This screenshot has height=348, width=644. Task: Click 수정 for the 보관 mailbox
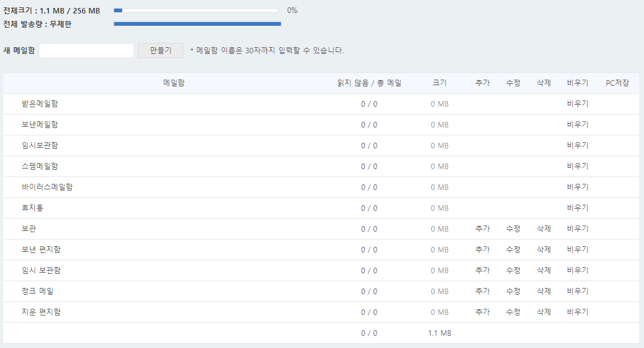(x=513, y=229)
